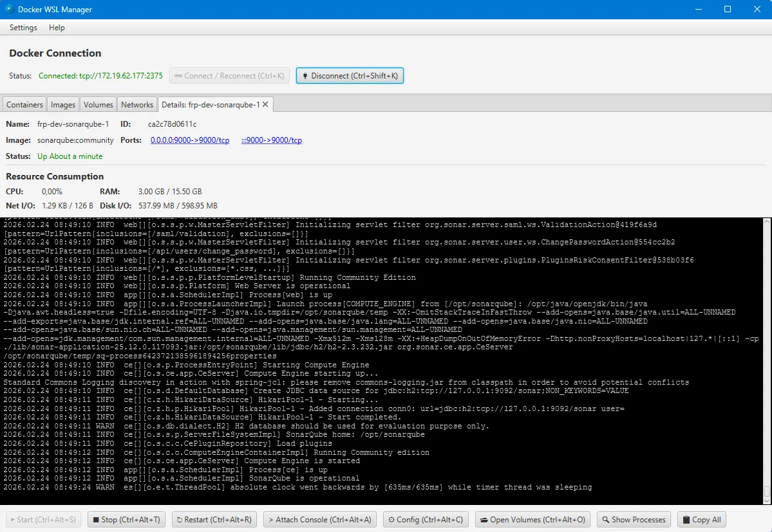
Task: Click the Start (Ctrl+Alt+S) button
Action: pyautogui.click(x=43, y=520)
